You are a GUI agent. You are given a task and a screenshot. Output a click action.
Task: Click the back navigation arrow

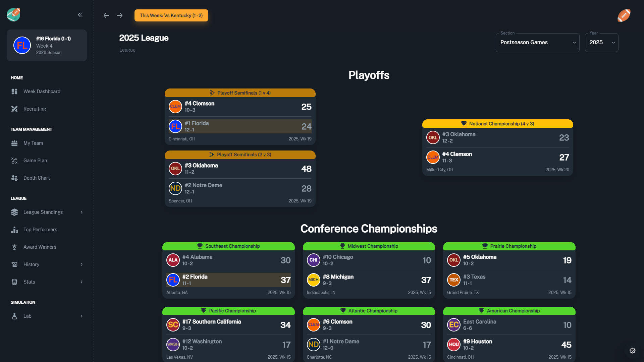tap(106, 15)
